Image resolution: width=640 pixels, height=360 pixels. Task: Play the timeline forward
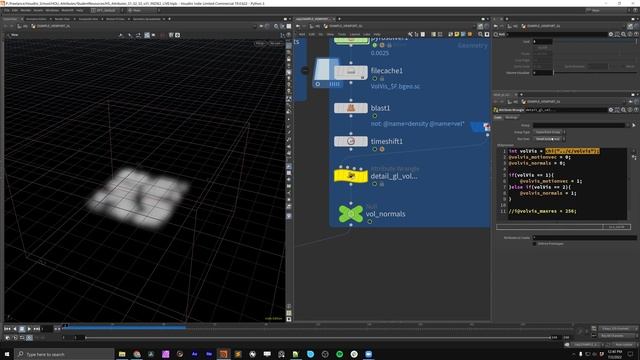(29, 329)
